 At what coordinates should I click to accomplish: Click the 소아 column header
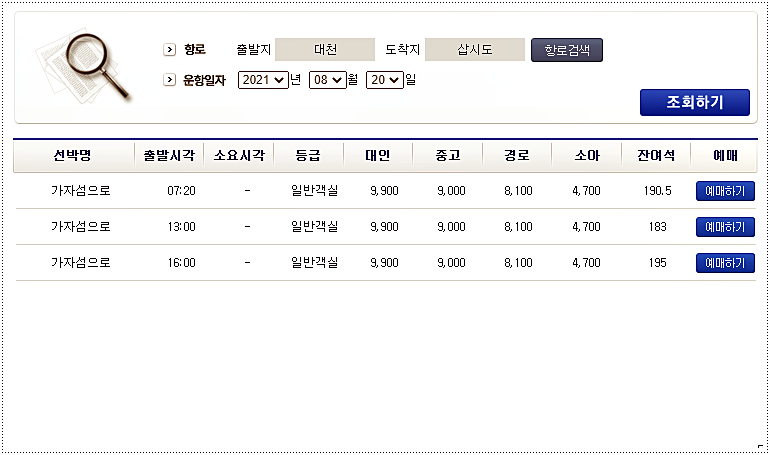[587, 156]
